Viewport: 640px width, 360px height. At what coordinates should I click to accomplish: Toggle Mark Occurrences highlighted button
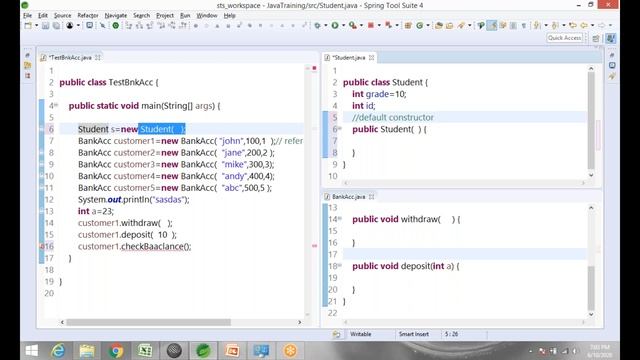click(492, 25)
